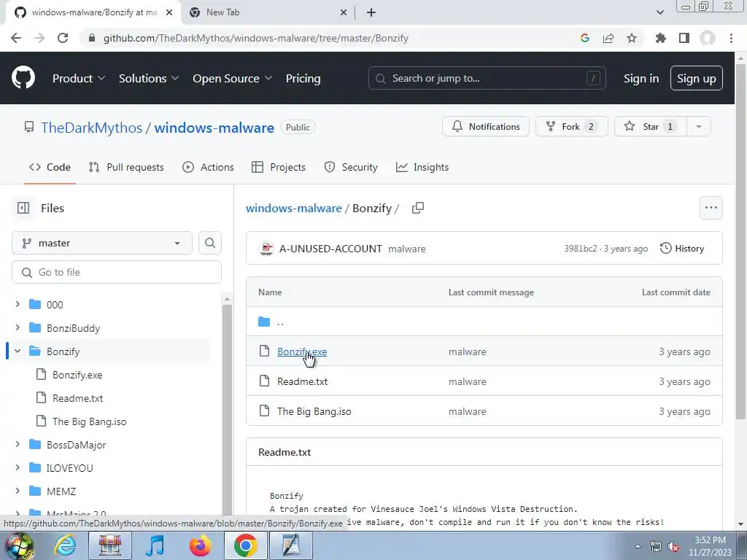Click the Fork button
Image resolution: width=747 pixels, height=560 pixels.
click(x=572, y=127)
